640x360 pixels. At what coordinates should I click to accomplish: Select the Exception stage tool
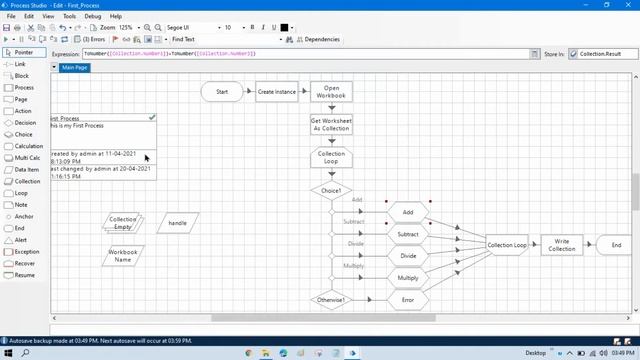[x=22, y=252]
